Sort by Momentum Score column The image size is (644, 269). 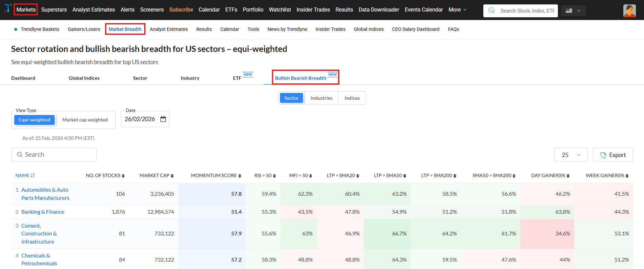click(x=216, y=175)
